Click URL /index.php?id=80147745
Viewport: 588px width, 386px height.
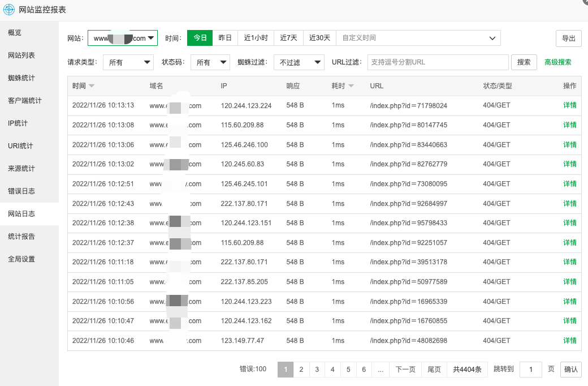click(x=408, y=125)
